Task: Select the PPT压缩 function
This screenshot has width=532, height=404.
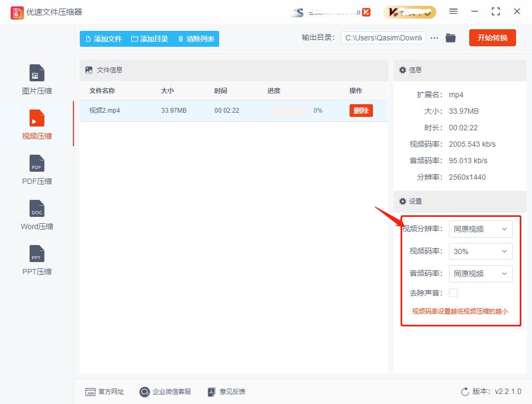Action: (x=36, y=259)
